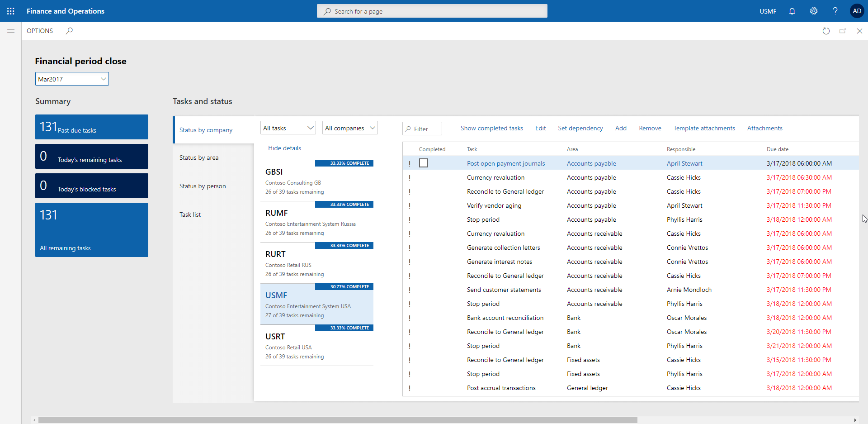
Task: Open the AD user account avatar
Action: pos(857,11)
